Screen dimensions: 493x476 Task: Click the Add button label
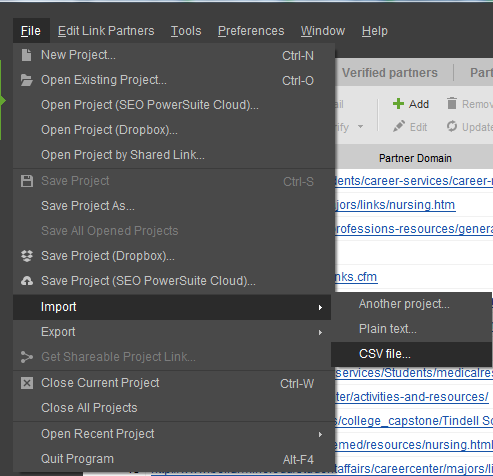click(419, 104)
